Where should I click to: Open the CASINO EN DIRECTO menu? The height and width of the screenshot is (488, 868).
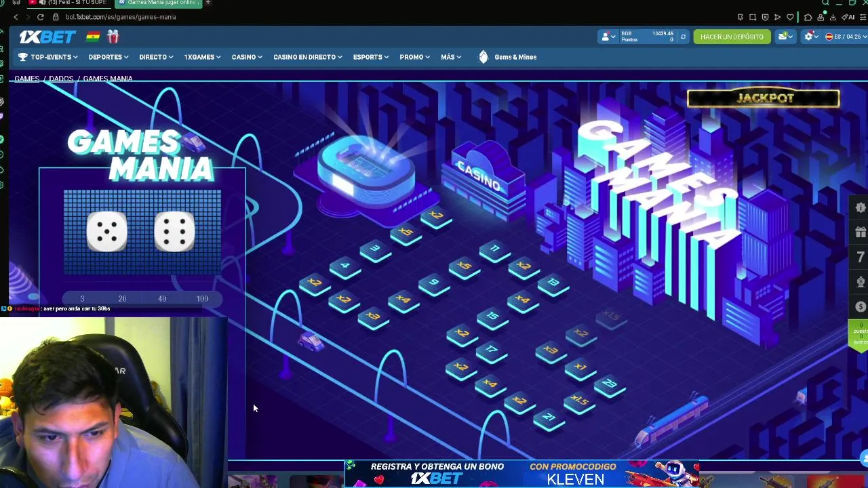click(x=308, y=57)
